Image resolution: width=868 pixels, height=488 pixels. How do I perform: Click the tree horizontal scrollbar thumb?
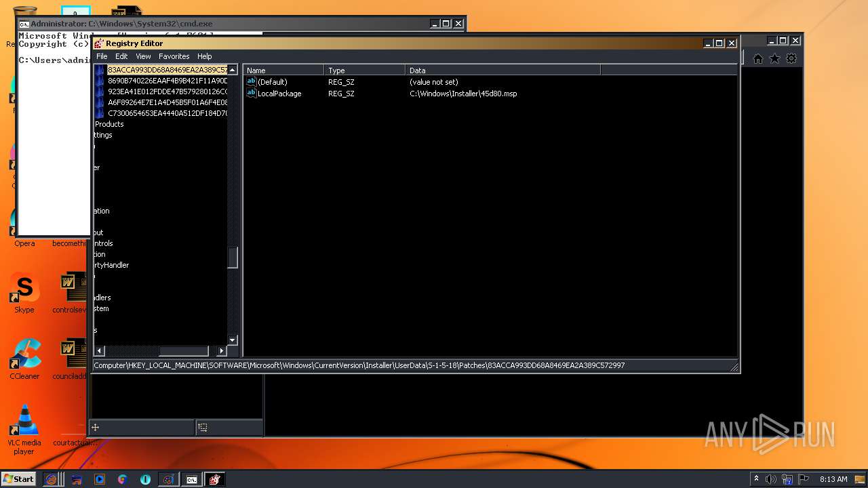(x=183, y=351)
